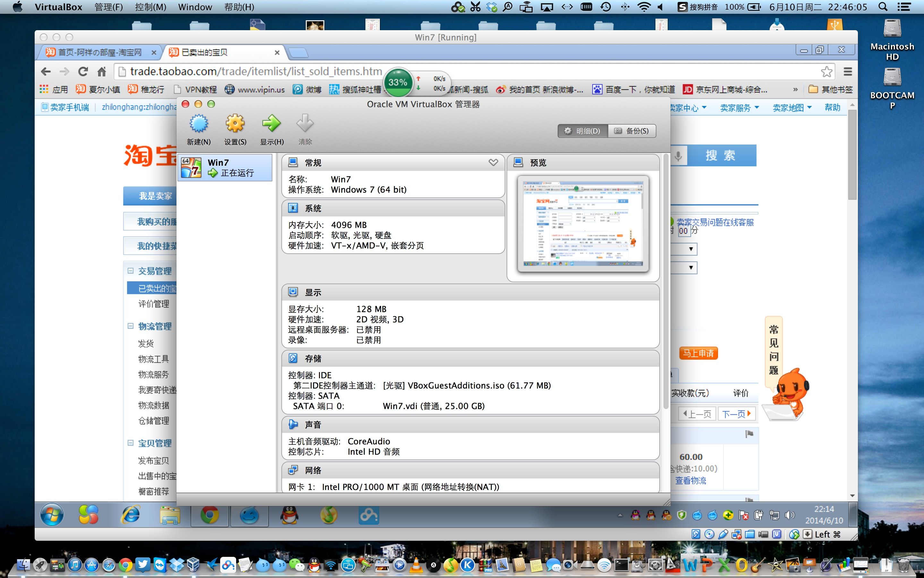
Task: Click the Win7 preview thumbnail
Action: coord(583,223)
